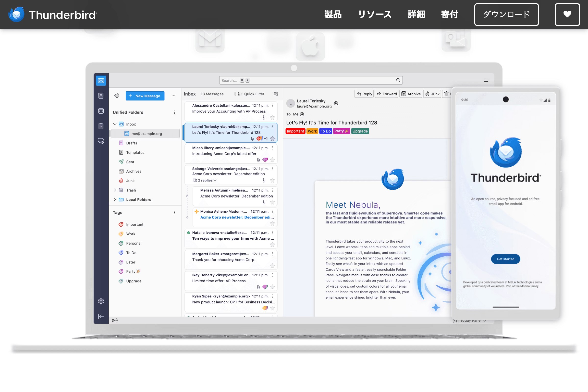Click the heart donate icon
Viewport: 588px width, 392px height.
pos(567,14)
